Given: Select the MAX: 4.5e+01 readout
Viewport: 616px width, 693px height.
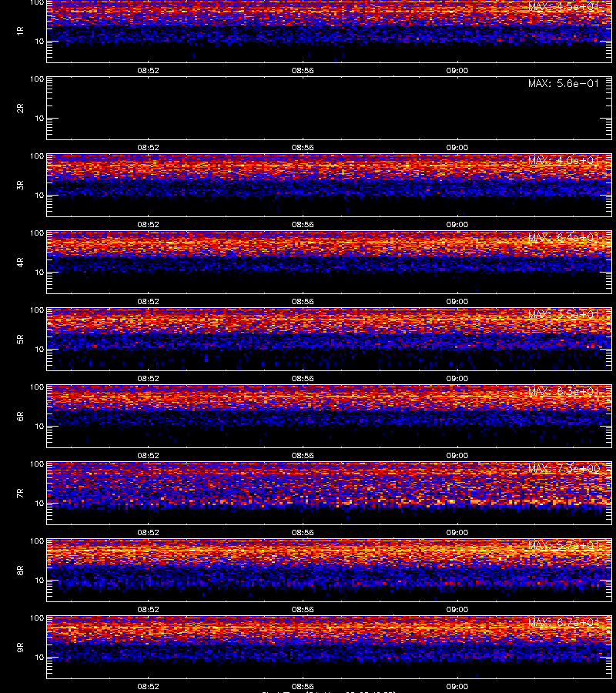Looking at the screenshot, I should click(564, 7).
